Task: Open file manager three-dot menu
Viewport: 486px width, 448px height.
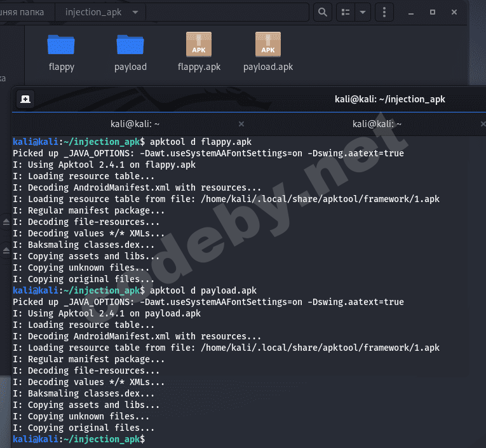Action: (384, 12)
